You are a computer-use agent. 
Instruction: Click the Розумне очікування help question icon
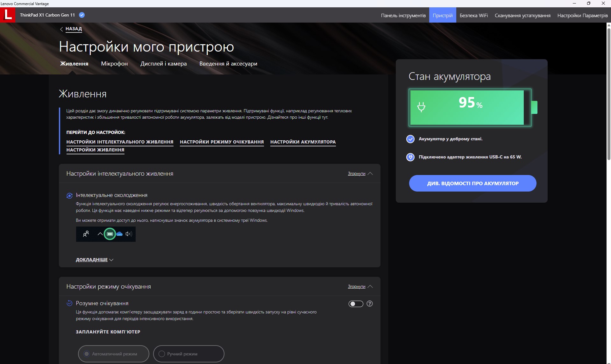coord(369,304)
